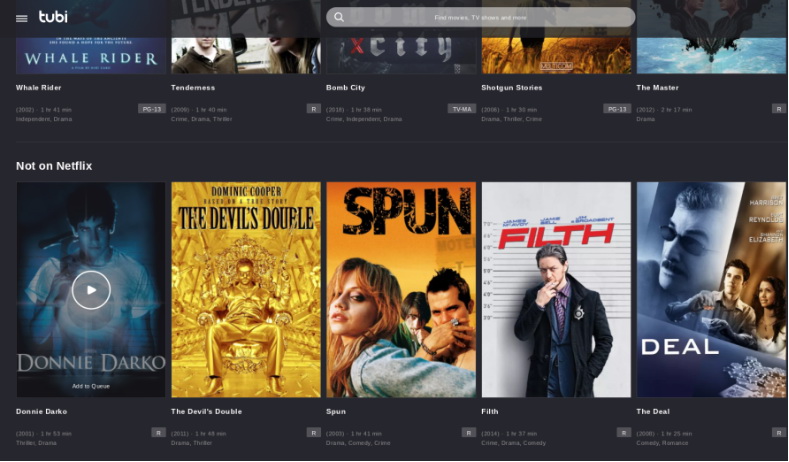This screenshot has height=462, width=789.
Task: Focus the Find movies, TV shows search field
Action: click(x=481, y=17)
